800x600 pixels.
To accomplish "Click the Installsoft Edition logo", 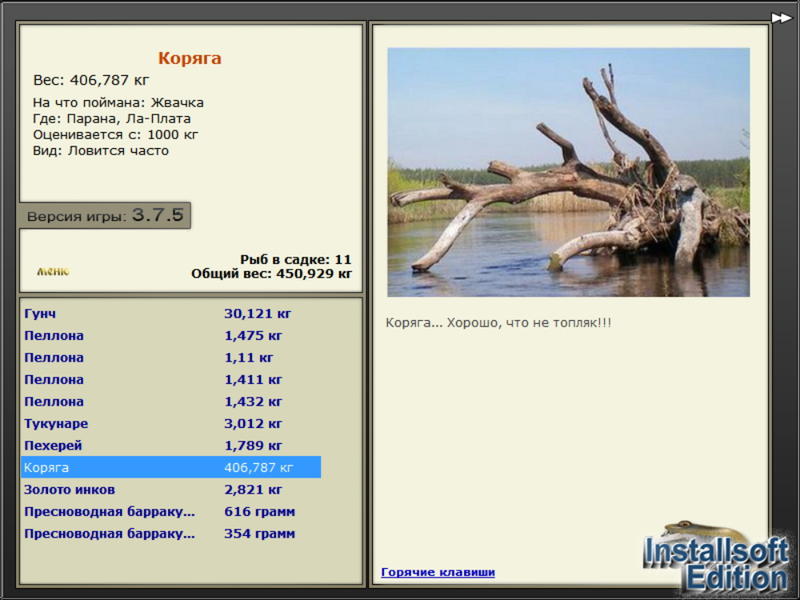I will click(x=716, y=557).
